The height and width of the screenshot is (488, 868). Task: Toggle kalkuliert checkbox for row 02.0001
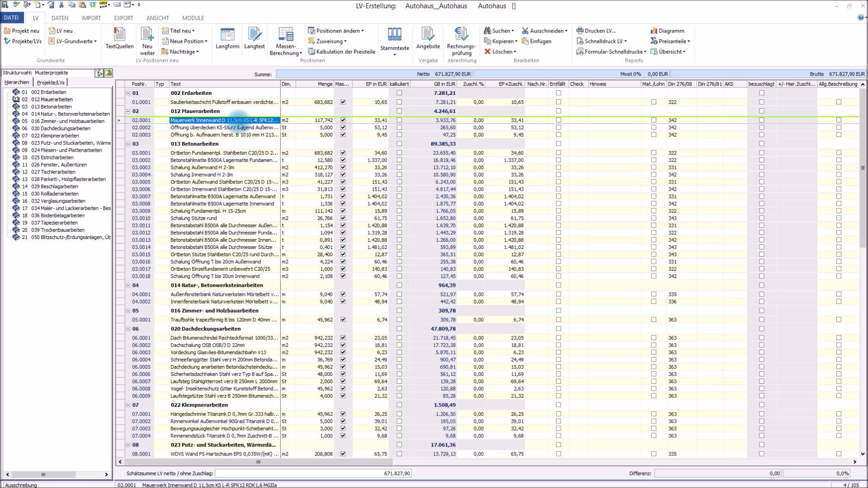point(399,120)
